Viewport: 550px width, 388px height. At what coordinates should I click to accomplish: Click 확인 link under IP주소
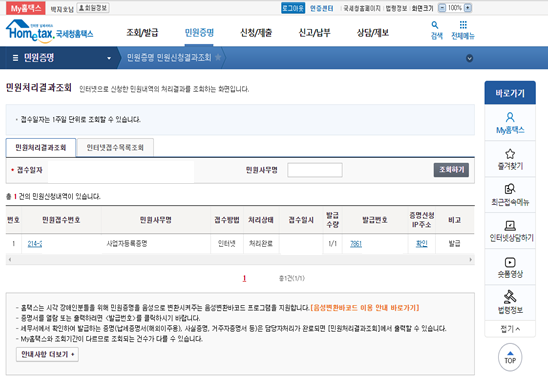click(421, 243)
